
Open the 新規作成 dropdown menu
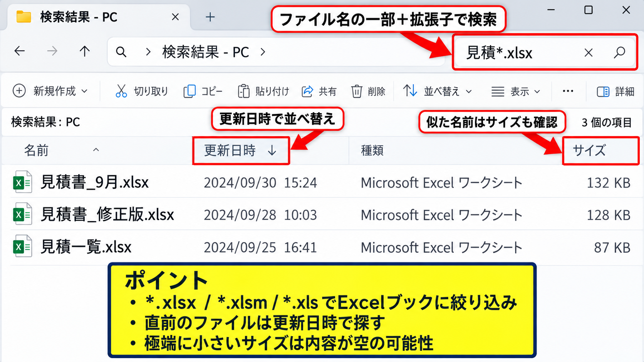pos(50,91)
